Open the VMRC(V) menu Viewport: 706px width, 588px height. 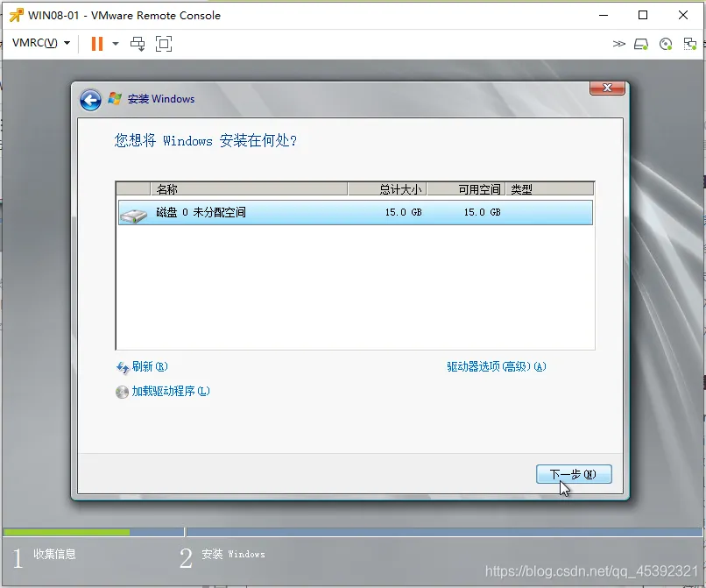tap(41, 43)
